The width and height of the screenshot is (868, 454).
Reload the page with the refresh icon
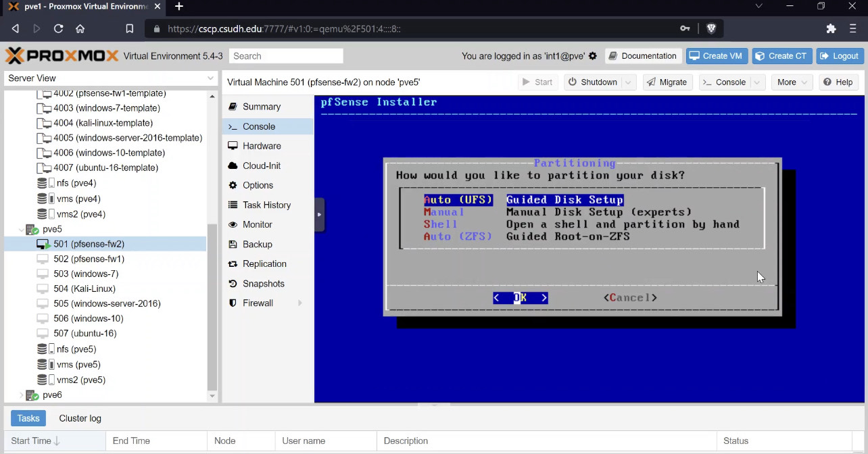(58, 28)
